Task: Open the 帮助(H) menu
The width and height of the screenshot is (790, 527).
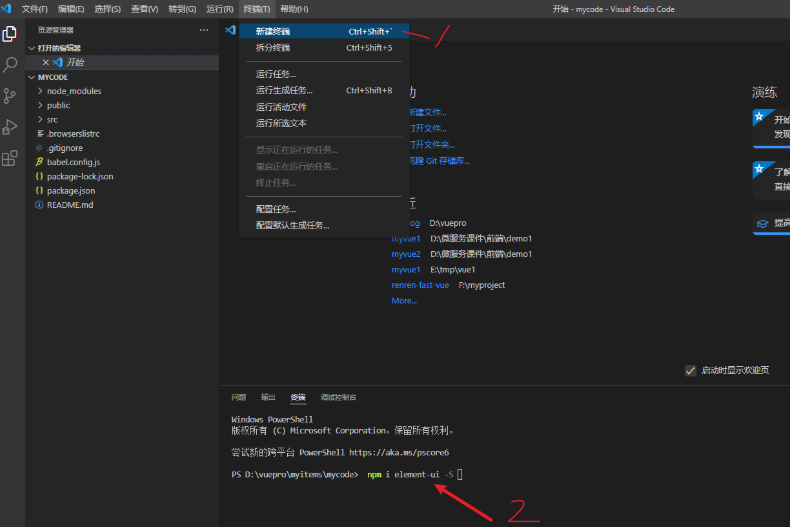Action: 294,9
